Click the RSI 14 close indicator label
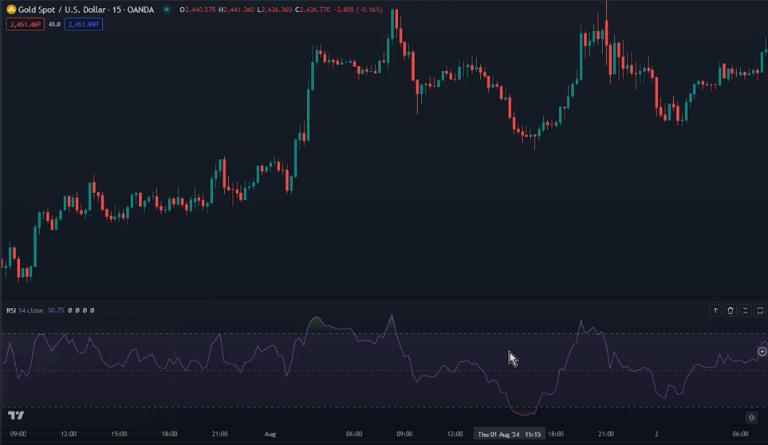Screen dimensions: 768x445 [25, 310]
